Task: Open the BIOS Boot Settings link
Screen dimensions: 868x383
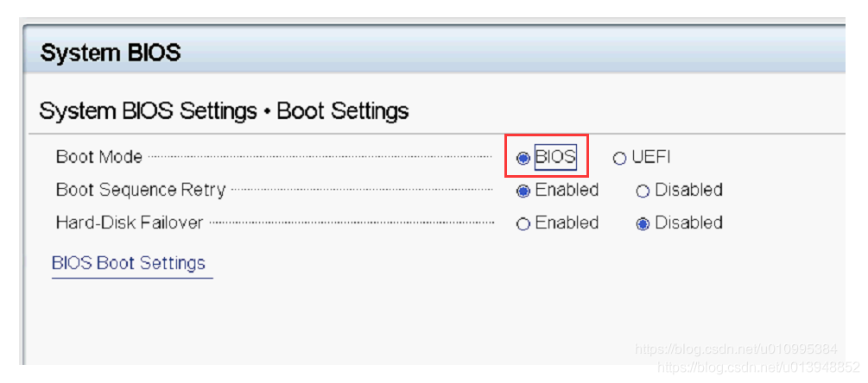Action: [x=129, y=263]
